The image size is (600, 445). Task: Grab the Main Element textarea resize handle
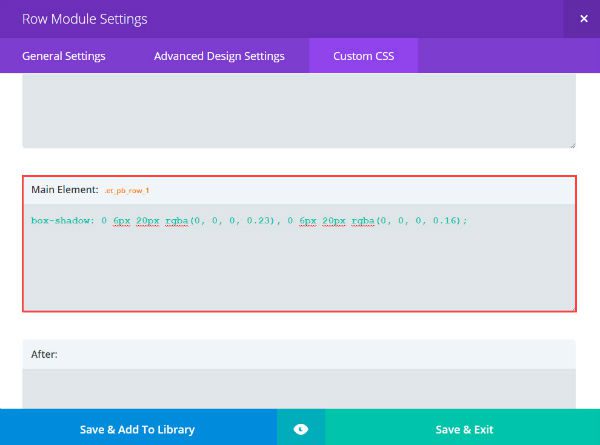tap(571, 306)
